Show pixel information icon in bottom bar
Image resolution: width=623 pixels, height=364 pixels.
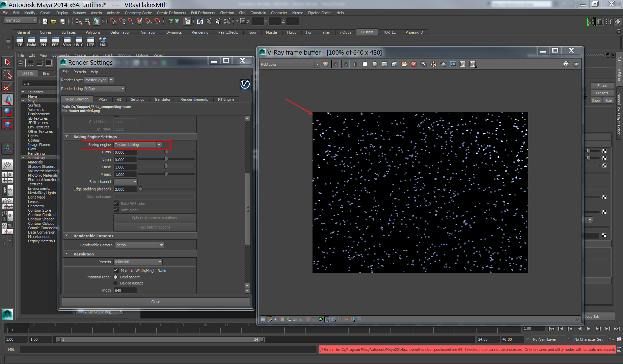[x=276, y=320]
